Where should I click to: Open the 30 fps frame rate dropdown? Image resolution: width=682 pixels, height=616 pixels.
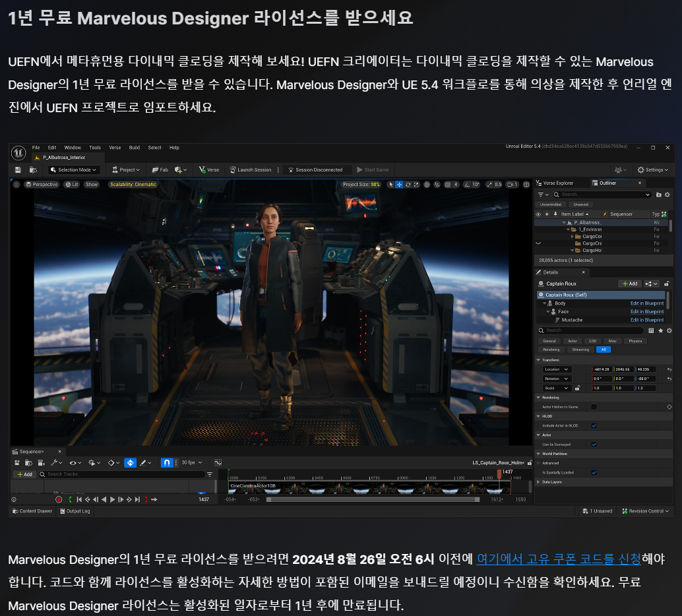192,462
